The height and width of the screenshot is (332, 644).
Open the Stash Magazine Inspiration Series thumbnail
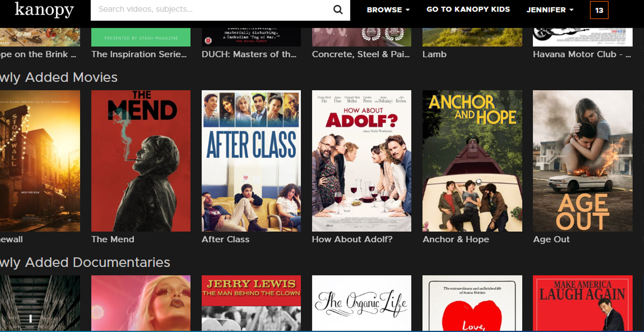click(141, 37)
